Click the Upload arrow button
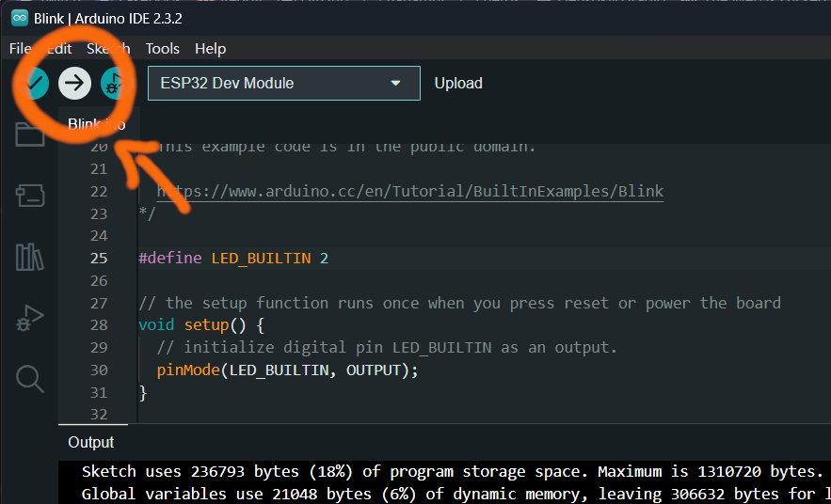Image resolution: width=831 pixels, height=504 pixels. click(x=74, y=83)
